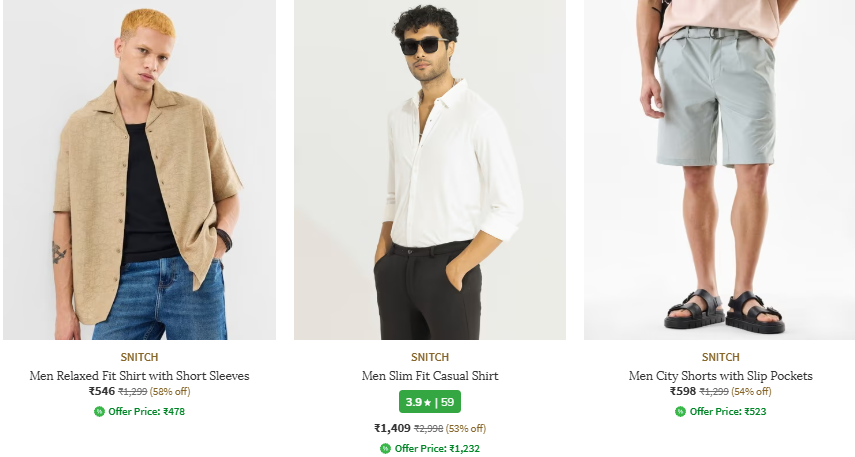Click the 58% off discount label
The width and height of the screenshot is (855, 457).
(170, 392)
